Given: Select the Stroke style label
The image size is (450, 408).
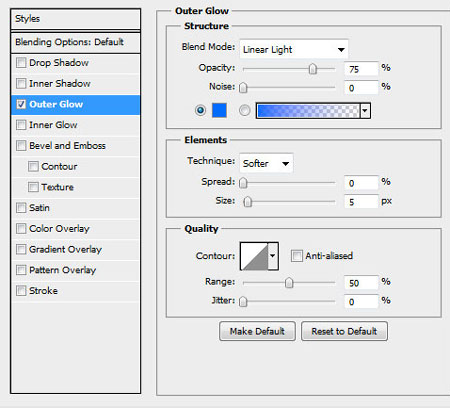Looking at the screenshot, I should [x=43, y=291].
